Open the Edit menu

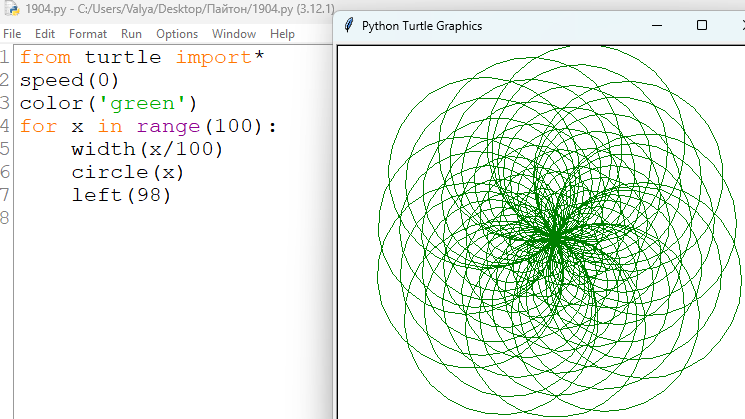point(45,34)
